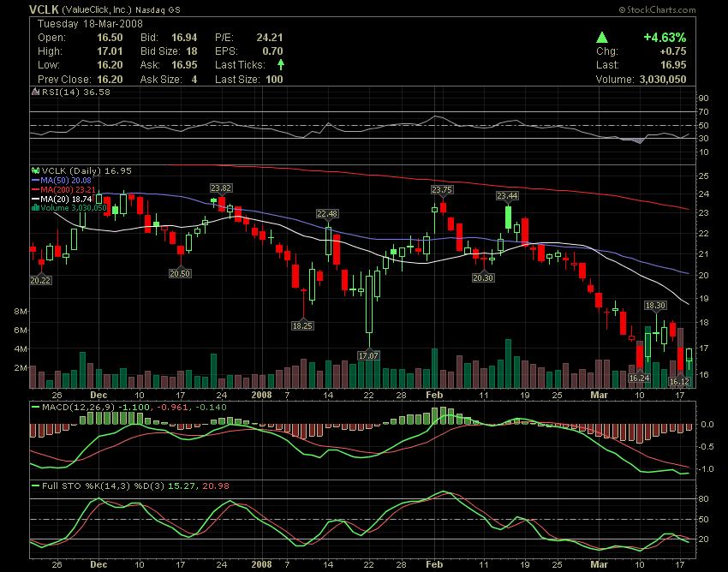Click the green Last Ticks up arrow

[x=280, y=64]
